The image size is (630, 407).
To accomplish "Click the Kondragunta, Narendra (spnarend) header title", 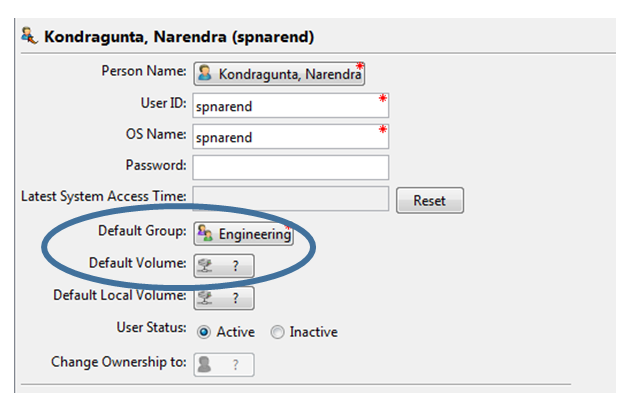I will (x=179, y=37).
